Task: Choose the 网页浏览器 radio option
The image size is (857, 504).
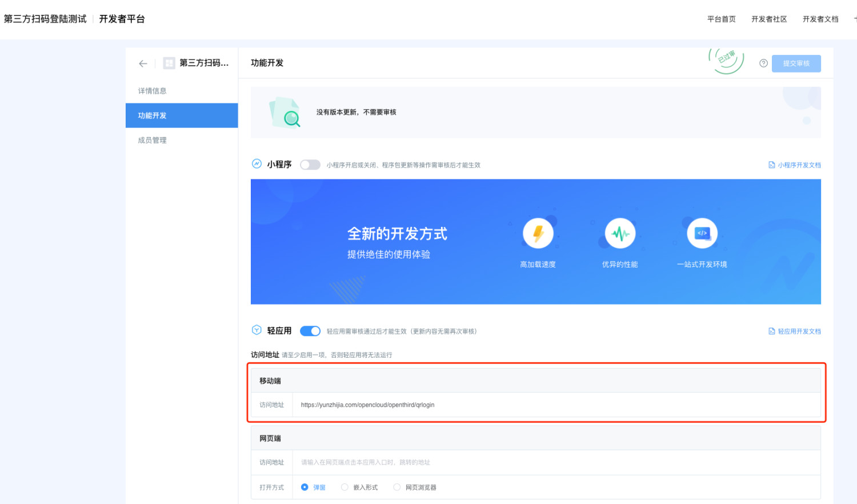Action: click(397, 487)
